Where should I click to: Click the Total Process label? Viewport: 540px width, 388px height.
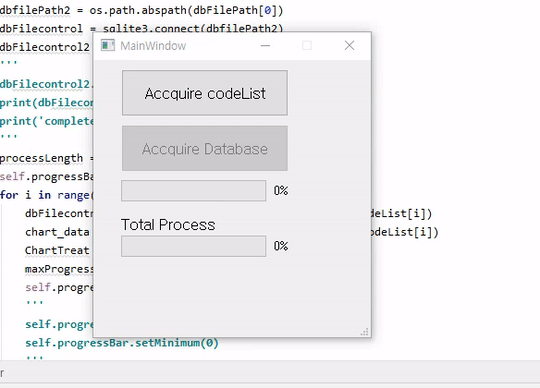coord(168,225)
